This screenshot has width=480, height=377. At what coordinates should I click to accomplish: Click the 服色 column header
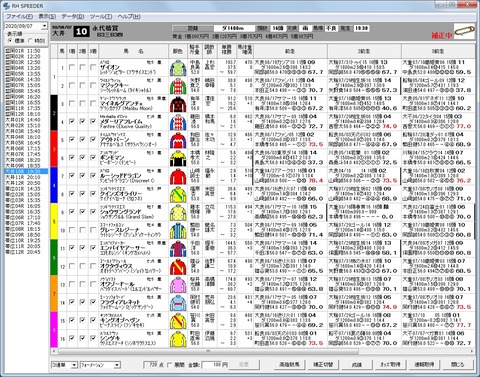[178, 51]
